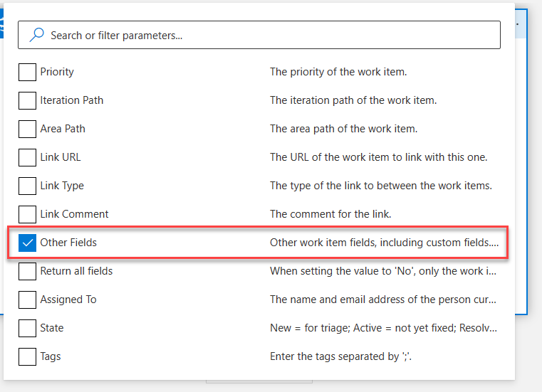
Task: Check the Iteration Path box
Action: coord(27,100)
